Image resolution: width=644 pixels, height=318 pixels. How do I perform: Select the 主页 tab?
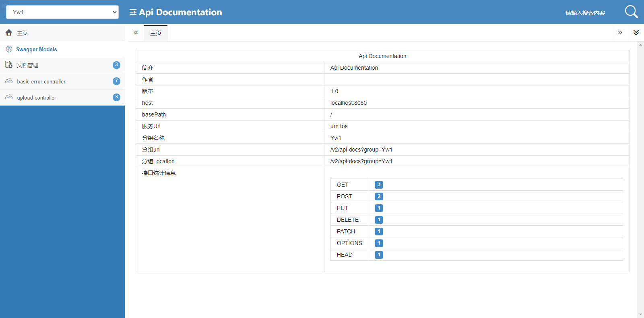click(156, 33)
